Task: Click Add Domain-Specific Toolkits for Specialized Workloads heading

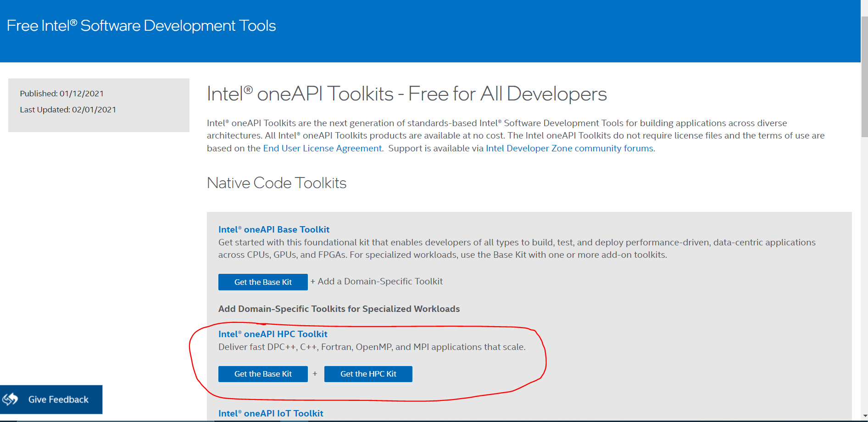Action: click(339, 309)
